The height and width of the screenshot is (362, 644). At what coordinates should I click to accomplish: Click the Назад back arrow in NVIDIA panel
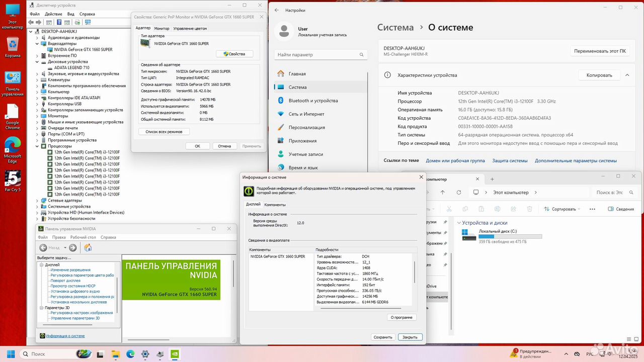[43, 247]
